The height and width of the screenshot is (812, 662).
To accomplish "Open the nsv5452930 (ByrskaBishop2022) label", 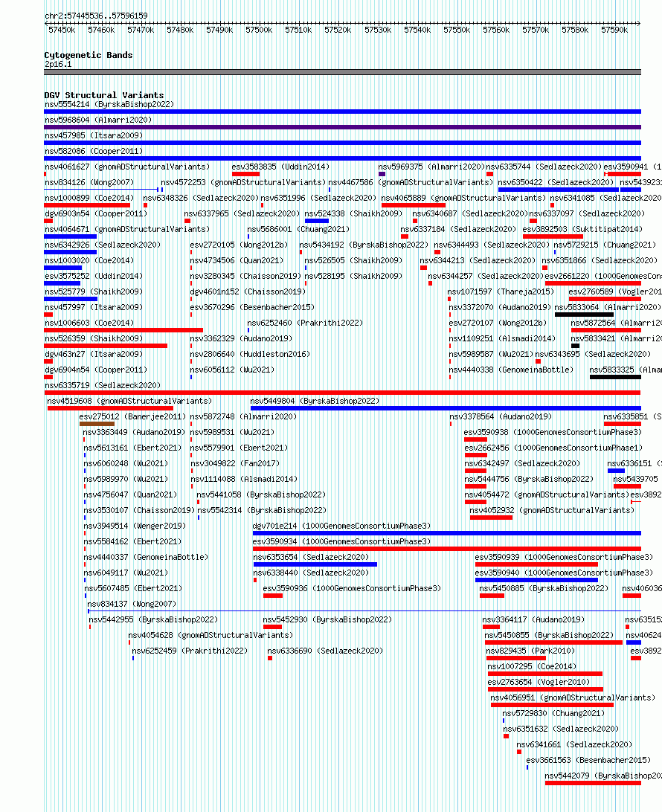I will tap(327, 619).
